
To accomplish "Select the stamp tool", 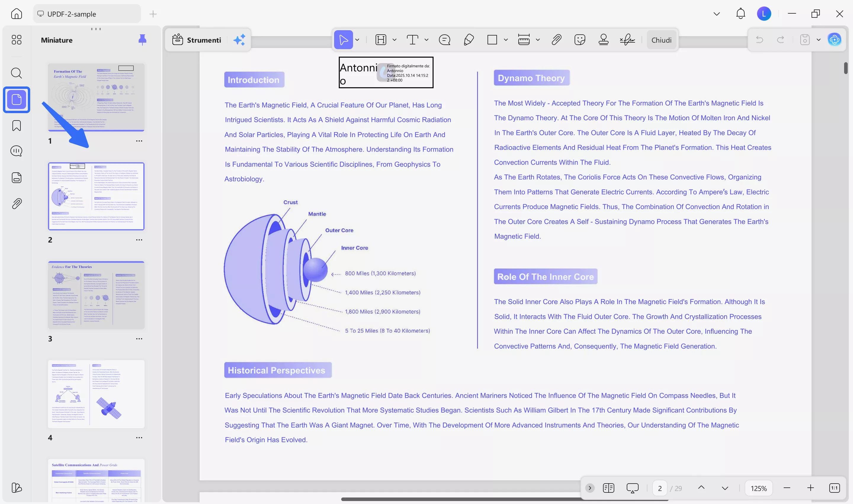I will 604,40.
